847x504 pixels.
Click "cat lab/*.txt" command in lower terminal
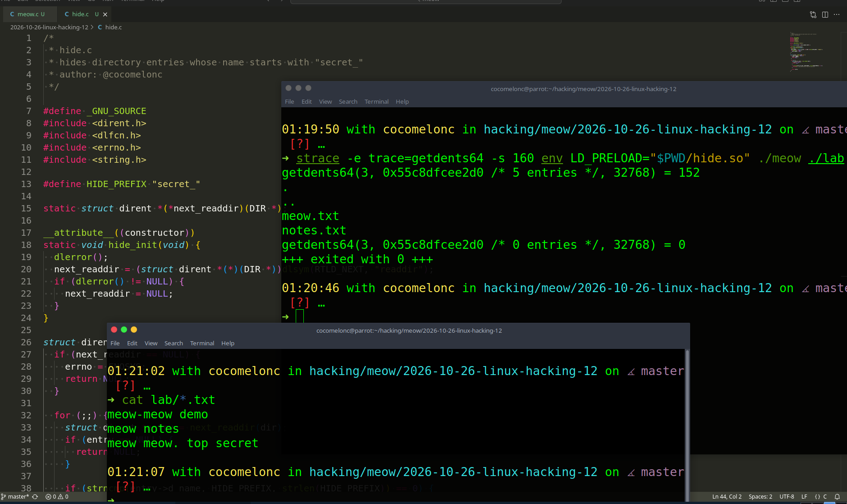click(169, 400)
